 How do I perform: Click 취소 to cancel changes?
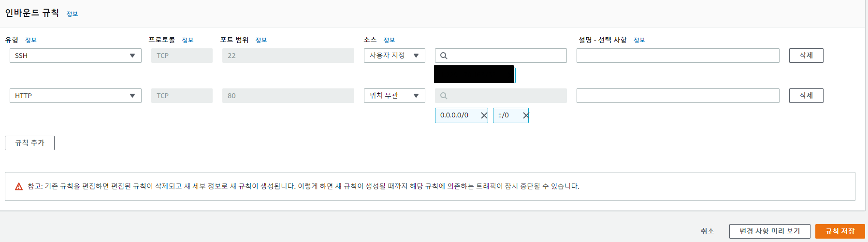(x=707, y=231)
